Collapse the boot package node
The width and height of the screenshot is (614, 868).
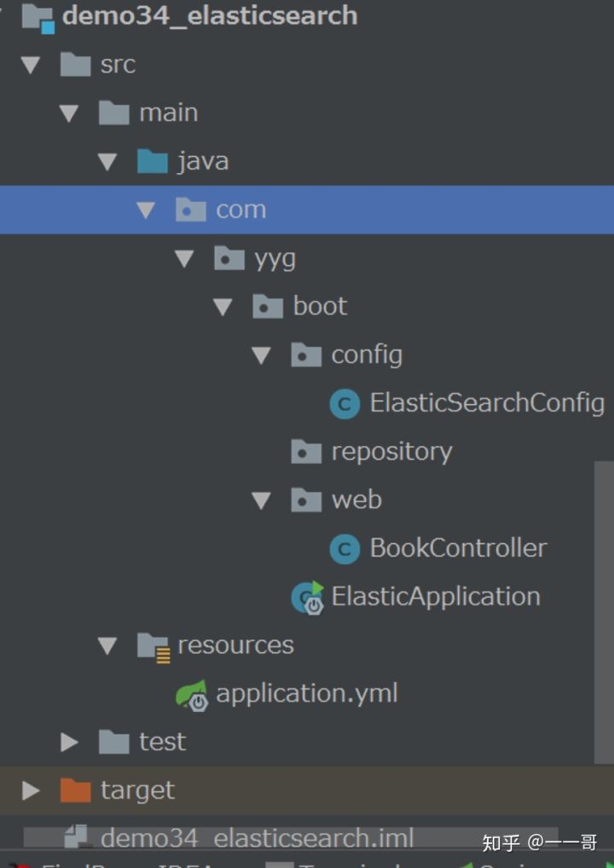[x=223, y=306]
